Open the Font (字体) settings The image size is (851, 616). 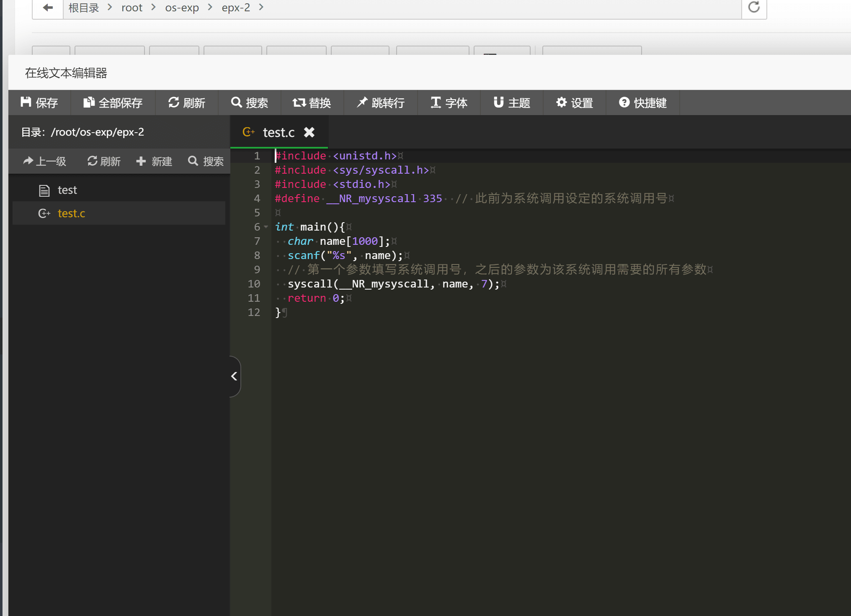click(449, 103)
